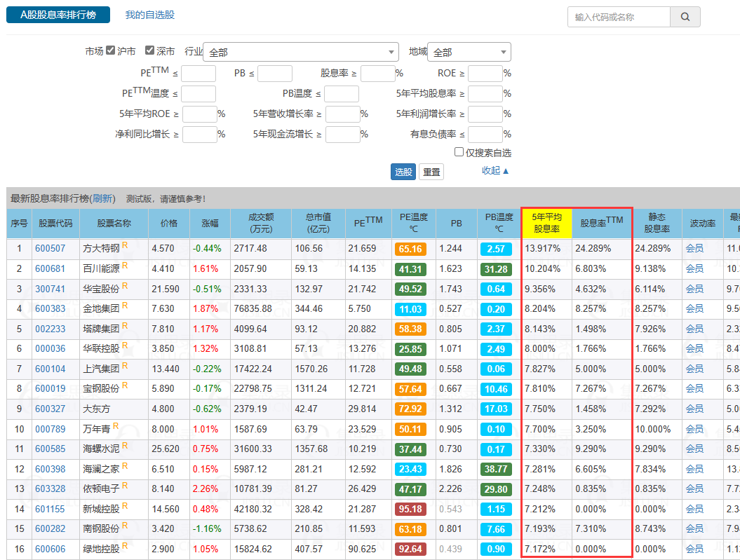Screen dimensions: 740x560
Task: Uncheck the 沪市 market checkbox
Action: tap(110, 50)
